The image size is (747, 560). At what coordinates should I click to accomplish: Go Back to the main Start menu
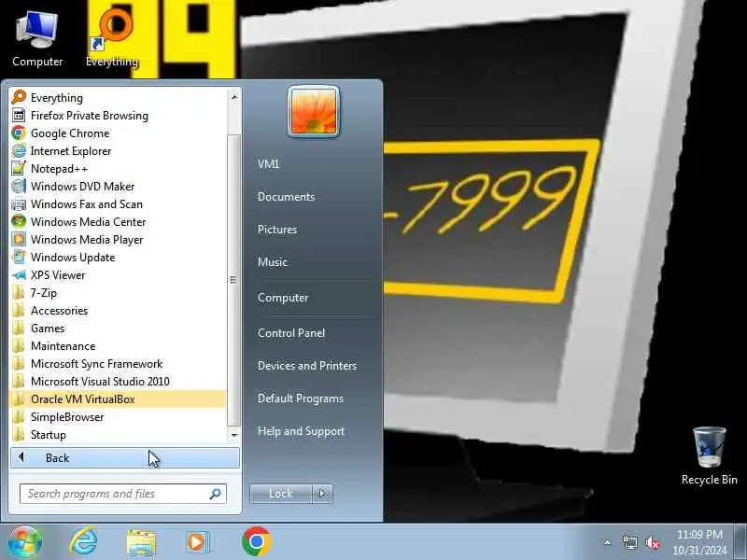pyautogui.click(x=125, y=457)
